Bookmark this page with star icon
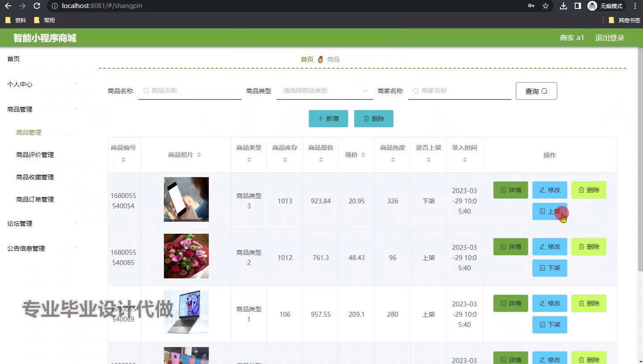643x364 pixels. 545,6
